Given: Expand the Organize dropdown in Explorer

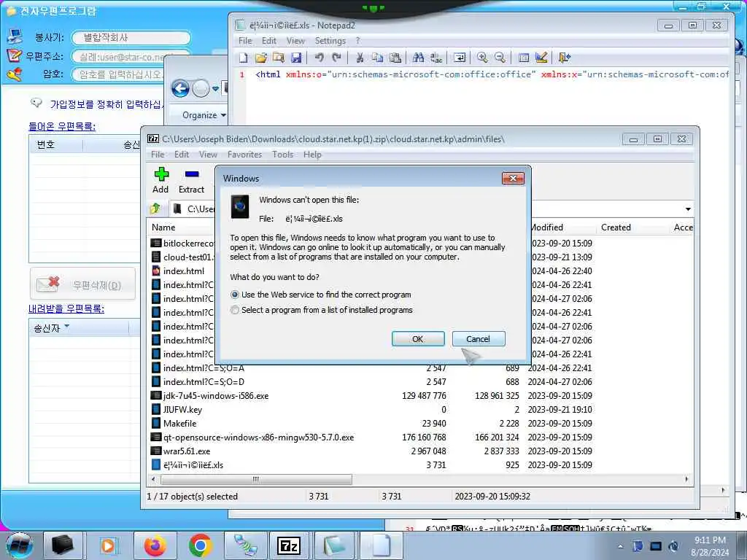Looking at the screenshot, I should [x=204, y=115].
